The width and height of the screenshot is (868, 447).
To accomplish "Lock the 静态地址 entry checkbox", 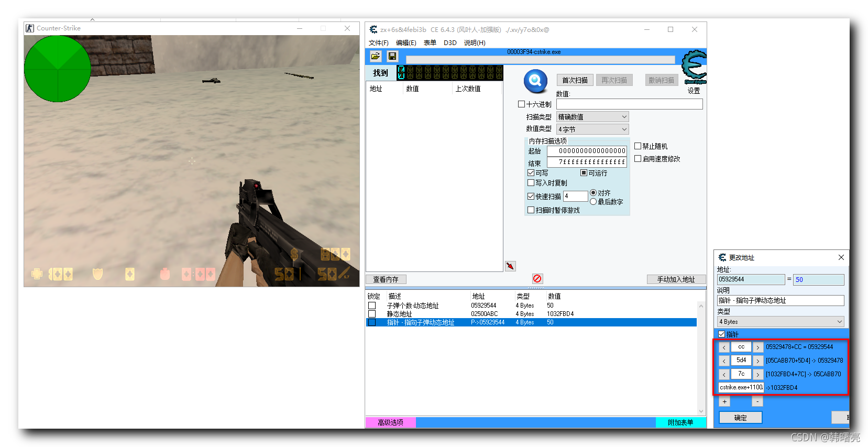I will point(372,314).
